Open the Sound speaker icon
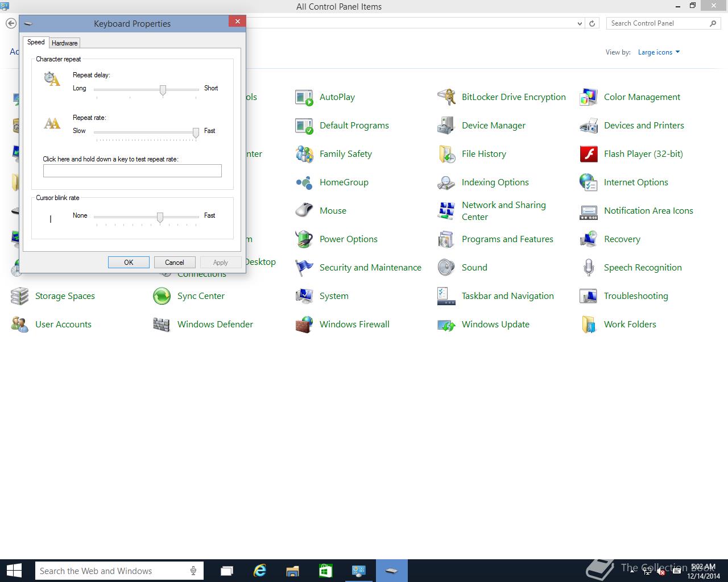Image resolution: width=728 pixels, height=582 pixels. (446, 268)
